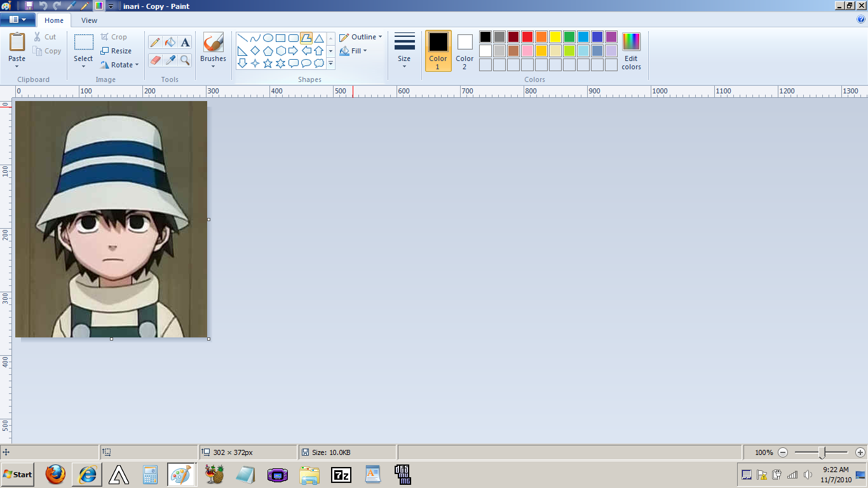
Task: Expand the Select dropdown arrow
Action: [83, 66]
